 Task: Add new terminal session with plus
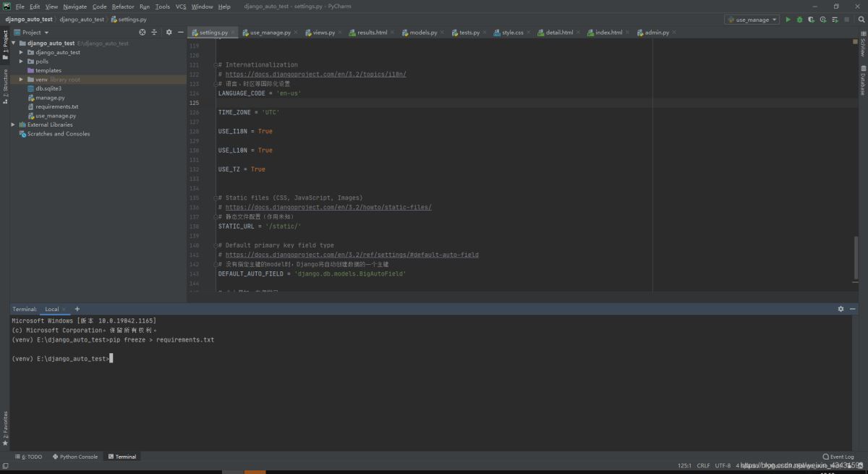pos(77,309)
